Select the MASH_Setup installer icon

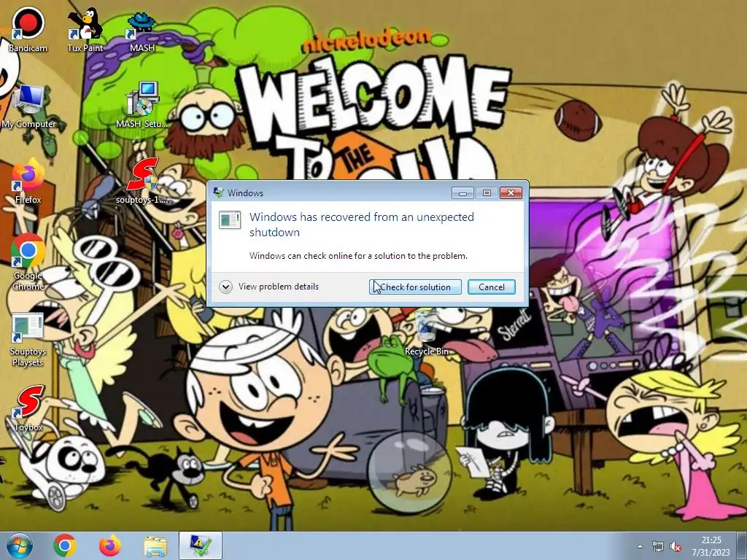click(x=142, y=105)
